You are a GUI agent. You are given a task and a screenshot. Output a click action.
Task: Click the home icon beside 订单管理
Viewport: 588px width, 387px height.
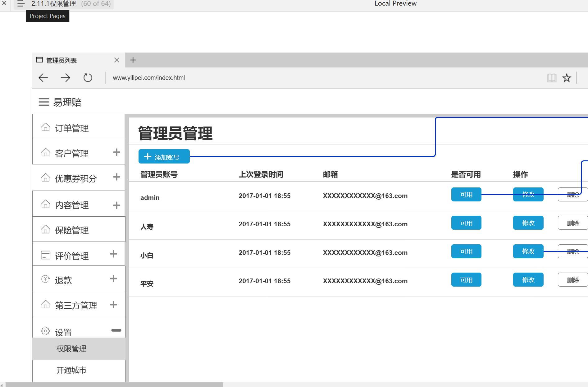click(45, 127)
